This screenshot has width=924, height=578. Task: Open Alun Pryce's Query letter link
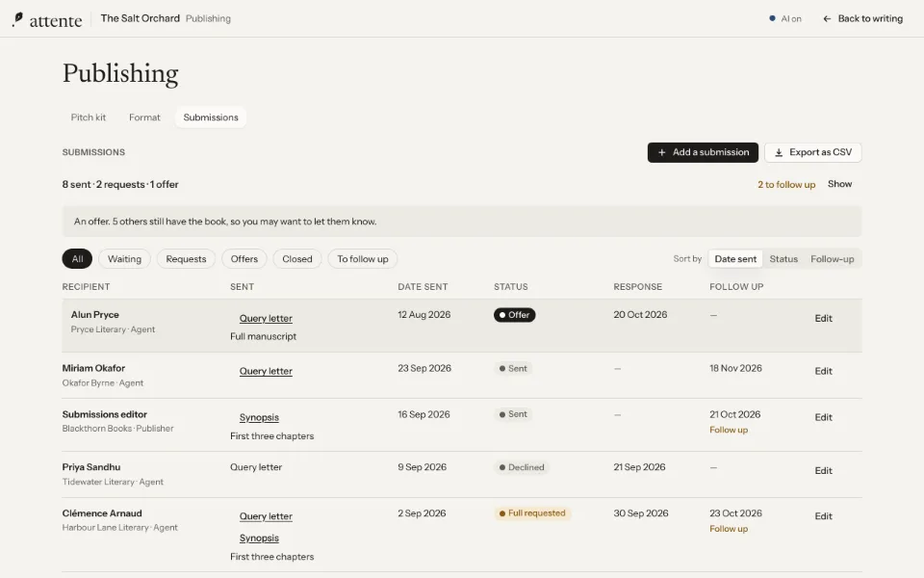pyautogui.click(x=266, y=319)
